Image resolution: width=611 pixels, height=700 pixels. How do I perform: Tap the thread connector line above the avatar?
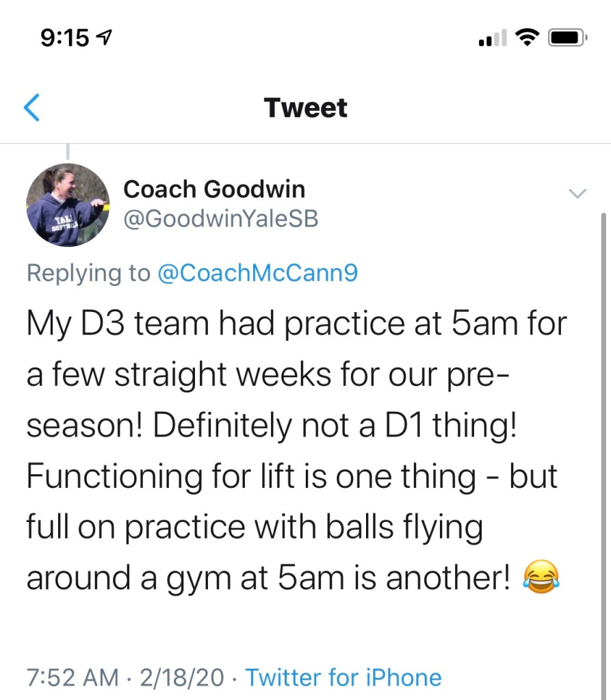coord(67,152)
